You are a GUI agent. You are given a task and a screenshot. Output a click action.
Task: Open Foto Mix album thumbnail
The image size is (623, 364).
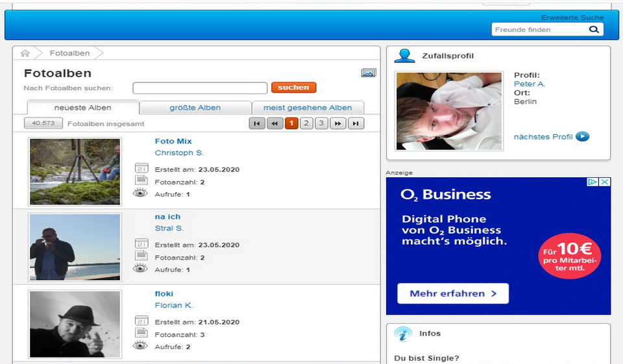[x=75, y=172]
